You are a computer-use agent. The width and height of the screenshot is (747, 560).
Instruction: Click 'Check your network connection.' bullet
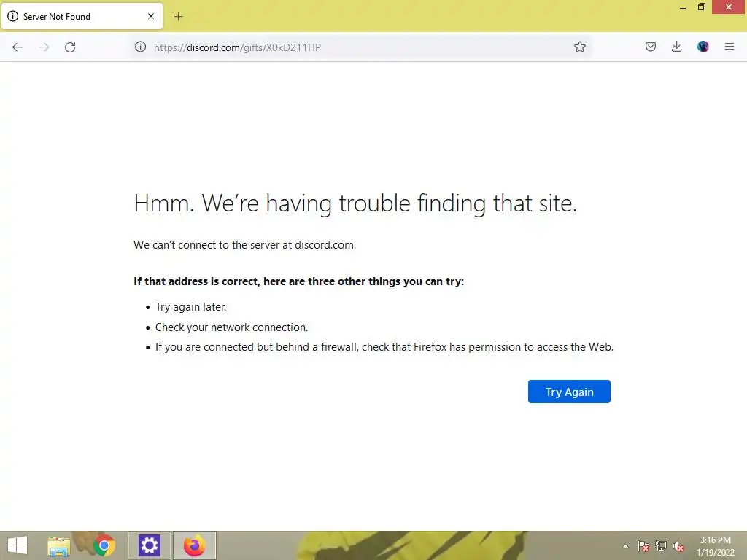pos(231,327)
